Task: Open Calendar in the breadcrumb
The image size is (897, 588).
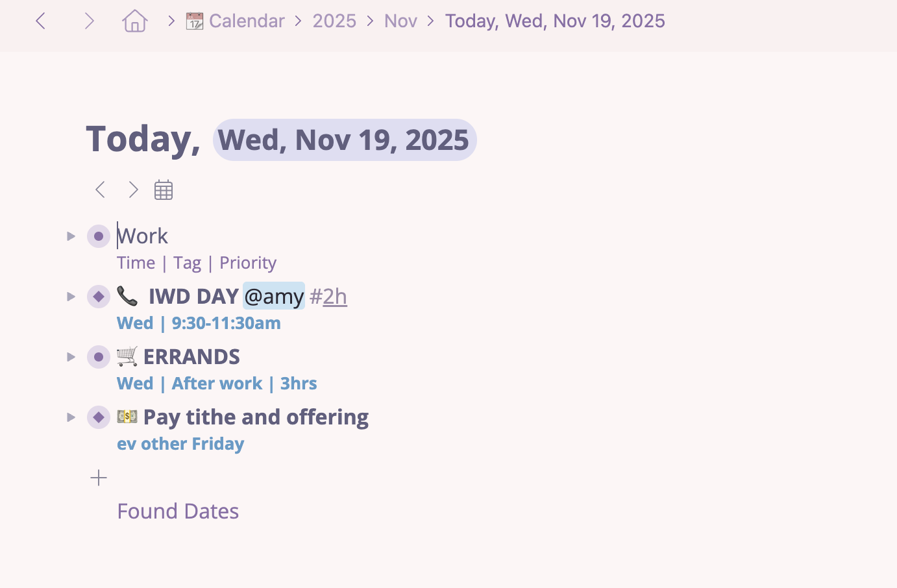Action: [x=246, y=21]
